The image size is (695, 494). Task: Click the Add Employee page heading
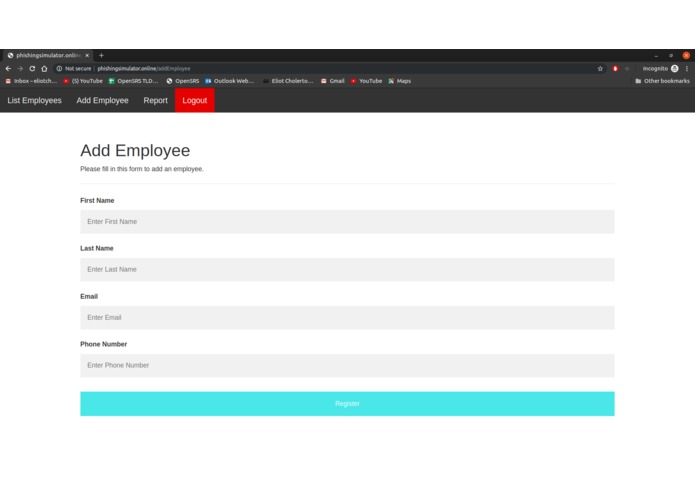(x=135, y=151)
